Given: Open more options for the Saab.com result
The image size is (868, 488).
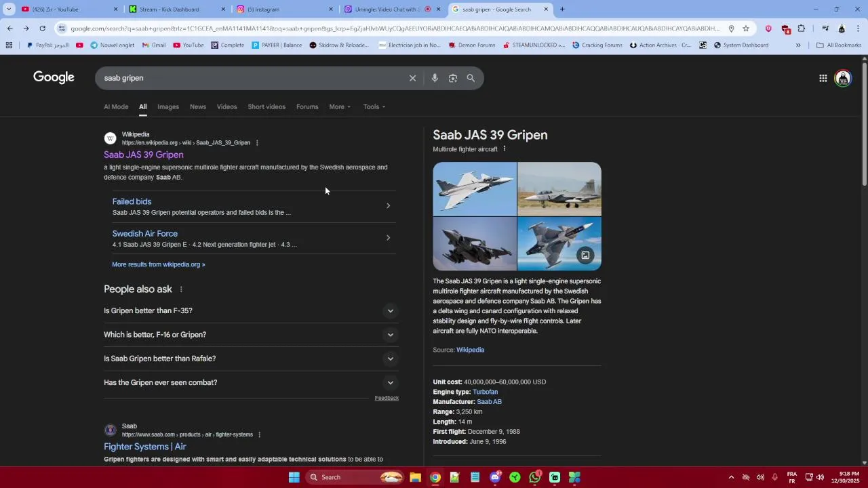Looking at the screenshot, I should (259, 434).
